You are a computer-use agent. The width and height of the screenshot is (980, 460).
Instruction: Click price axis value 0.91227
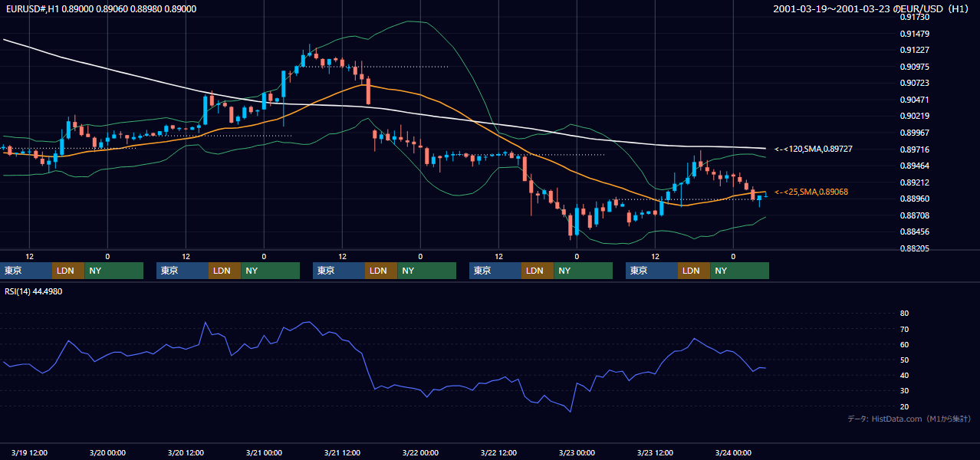pos(915,50)
